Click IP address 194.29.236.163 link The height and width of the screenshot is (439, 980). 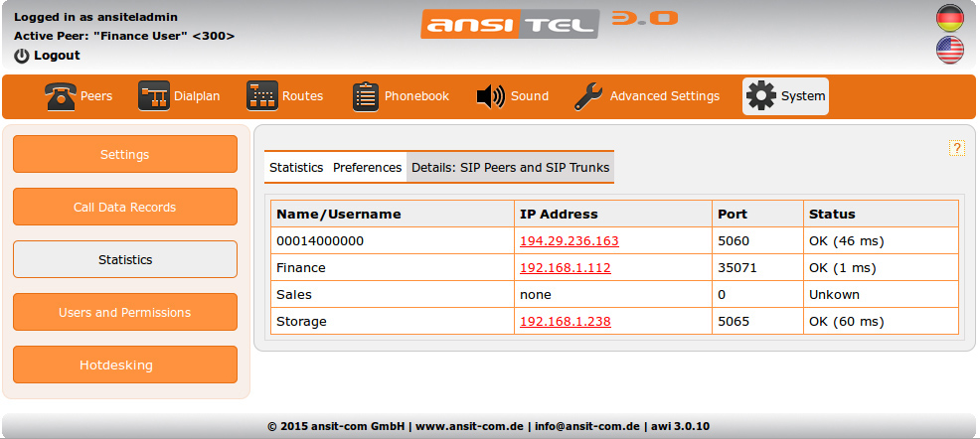569,241
